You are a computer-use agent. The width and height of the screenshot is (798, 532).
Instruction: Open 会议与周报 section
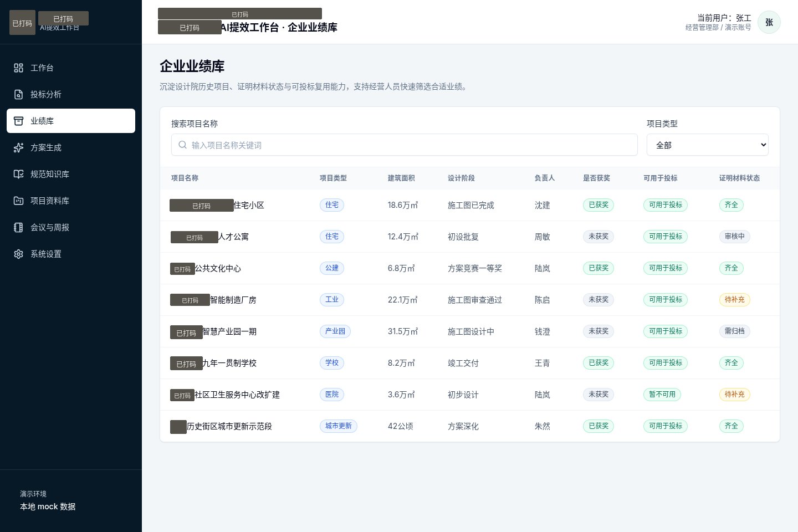coord(71,227)
